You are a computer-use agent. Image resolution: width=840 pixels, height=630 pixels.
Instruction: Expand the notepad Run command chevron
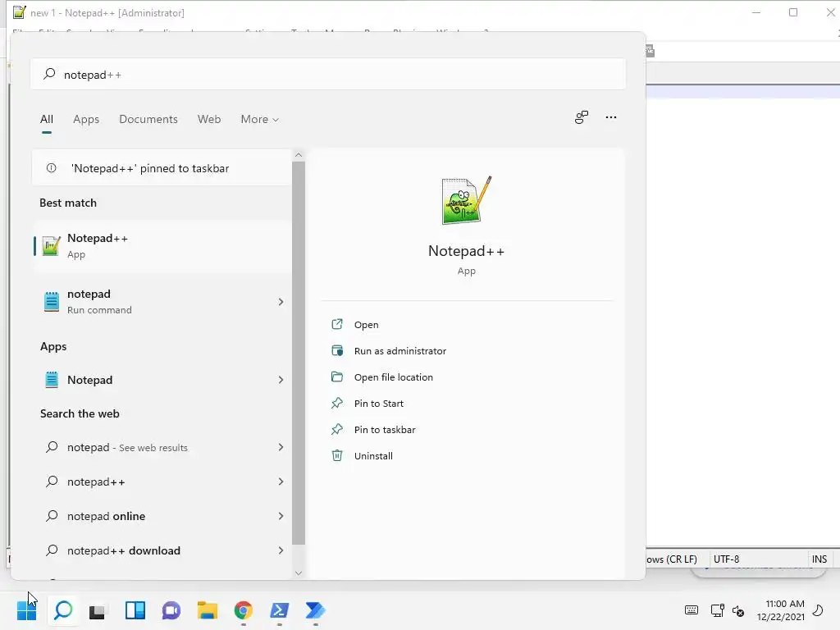coord(281,302)
